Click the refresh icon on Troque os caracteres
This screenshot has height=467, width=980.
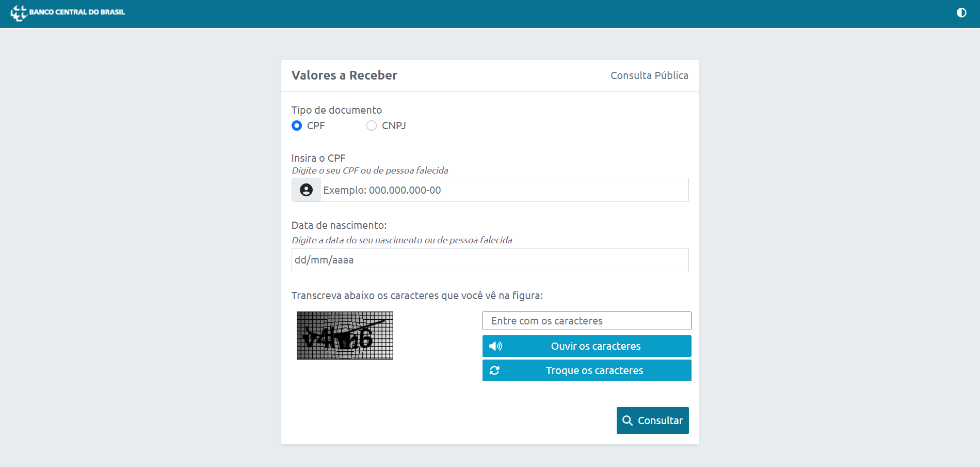click(x=495, y=370)
